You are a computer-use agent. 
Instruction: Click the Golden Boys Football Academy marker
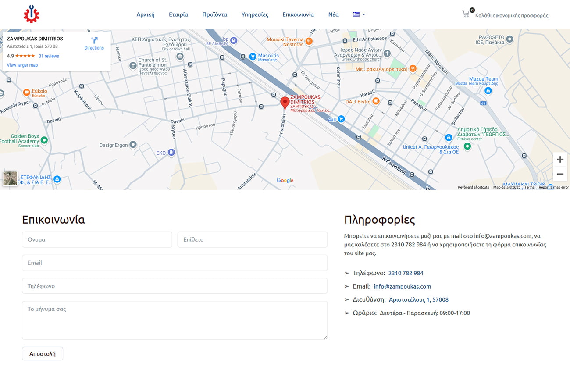[x=44, y=140]
